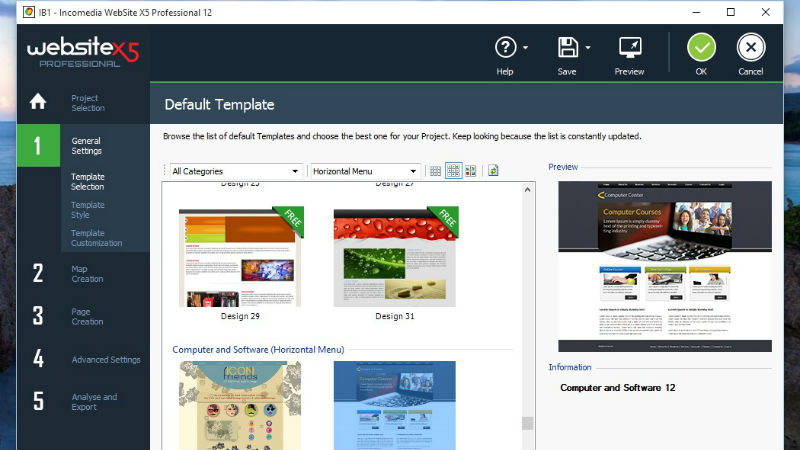Confirm with the green OK checkmark
The height and width of the screenshot is (450, 800).
click(702, 47)
